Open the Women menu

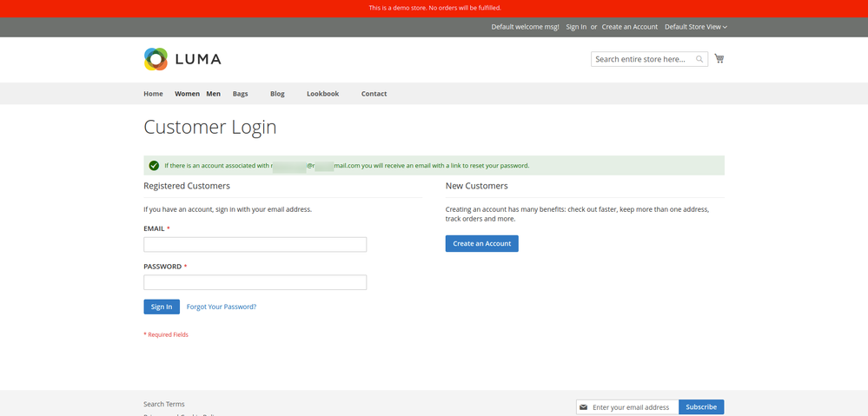(187, 94)
